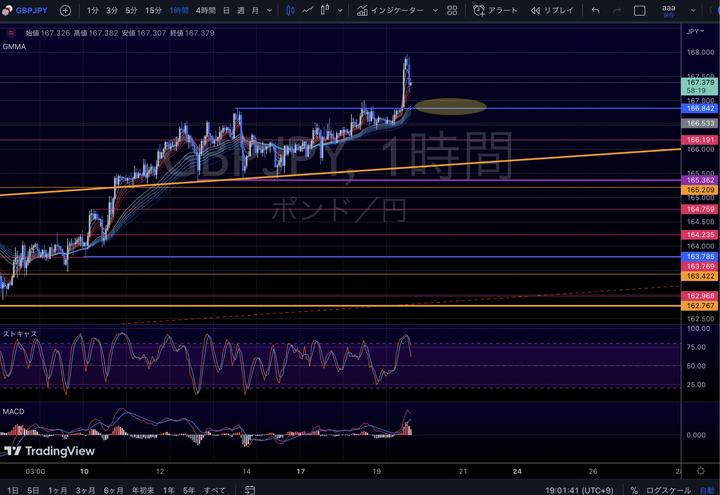
Task: Open the インジケーター indicators panel
Action: point(391,10)
